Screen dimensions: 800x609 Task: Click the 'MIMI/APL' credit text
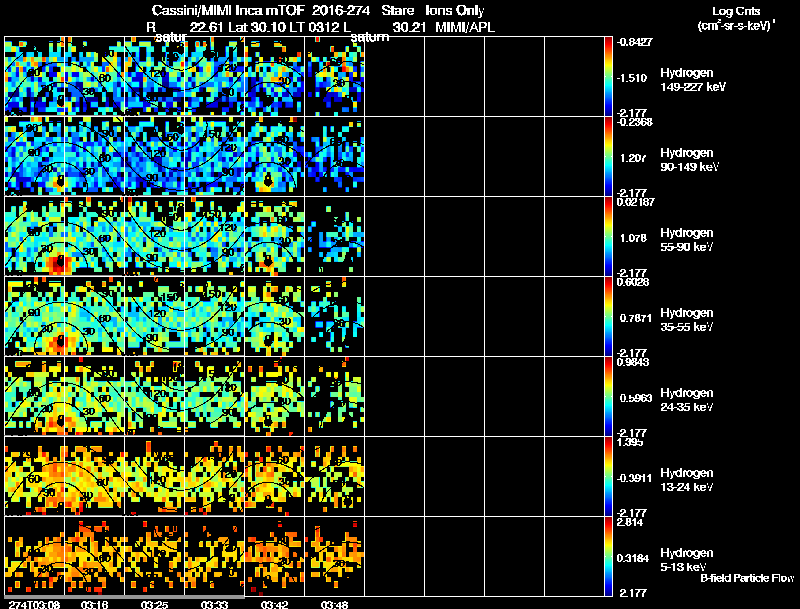click(465, 27)
